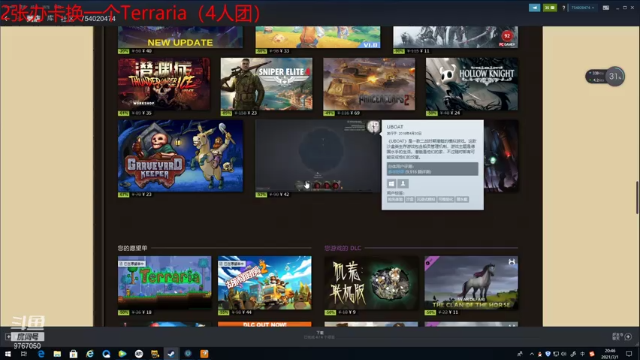This screenshot has height=360, width=640.
Task: Open the green inbox notification icon
Action: (x=550, y=8)
